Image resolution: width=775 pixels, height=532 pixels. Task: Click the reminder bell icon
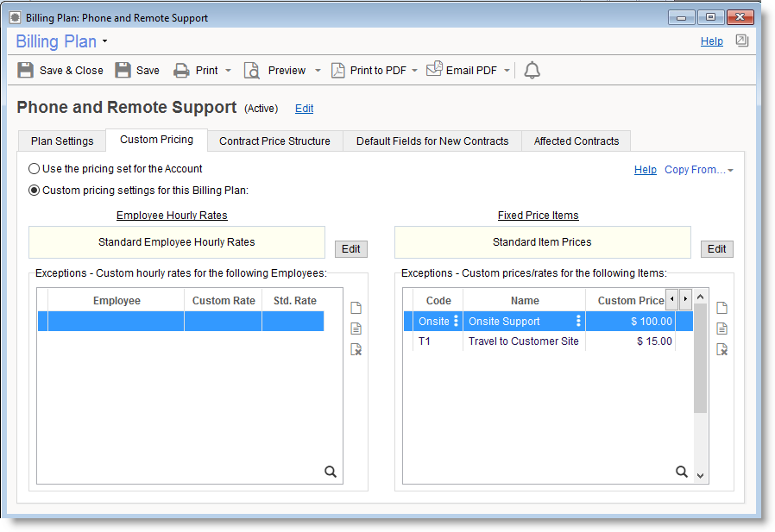click(532, 71)
